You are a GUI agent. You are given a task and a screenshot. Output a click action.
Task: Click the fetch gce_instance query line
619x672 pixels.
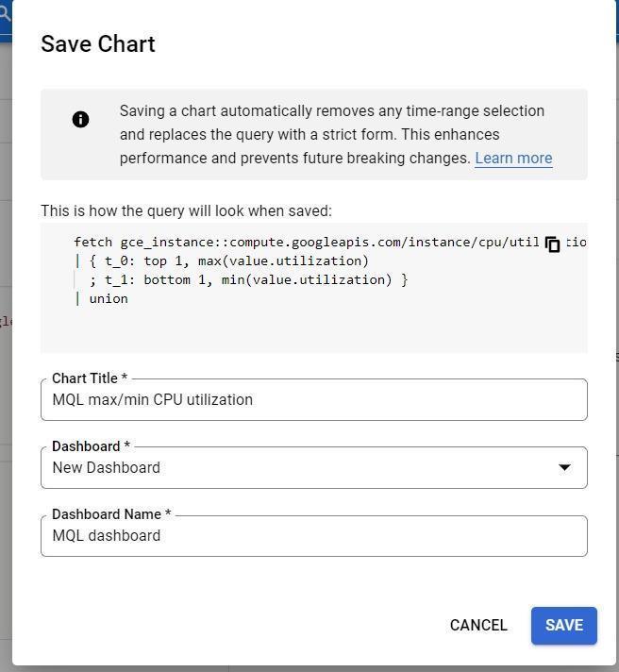coord(307,243)
